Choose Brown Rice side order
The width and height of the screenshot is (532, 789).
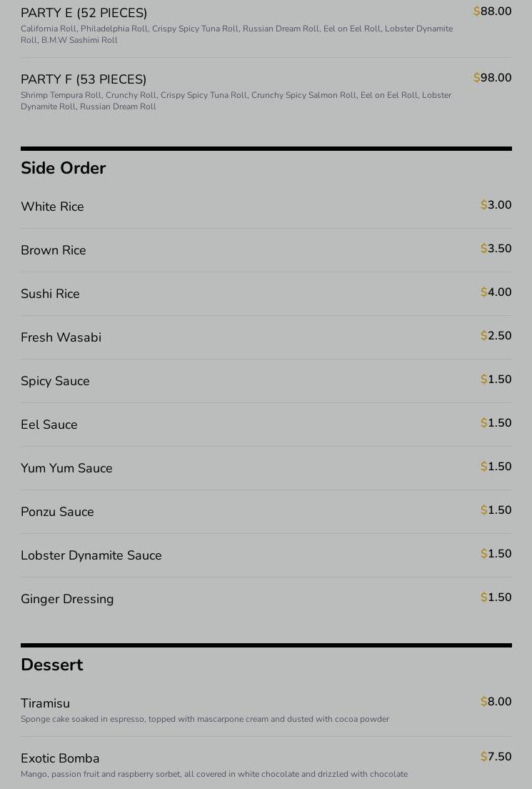click(266, 250)
